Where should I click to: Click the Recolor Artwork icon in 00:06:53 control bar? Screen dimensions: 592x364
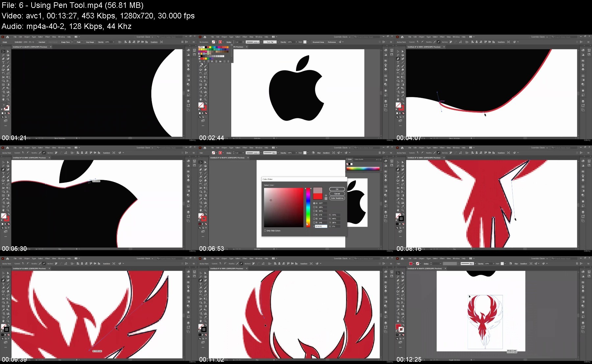tap(313, 153)
